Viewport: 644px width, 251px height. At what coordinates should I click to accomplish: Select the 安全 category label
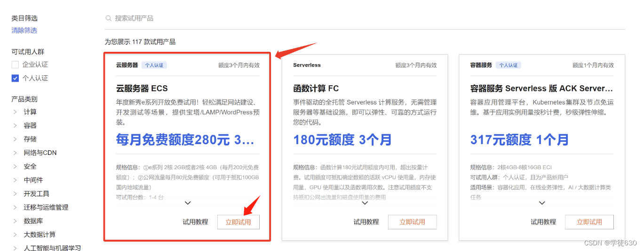[30, 166]
